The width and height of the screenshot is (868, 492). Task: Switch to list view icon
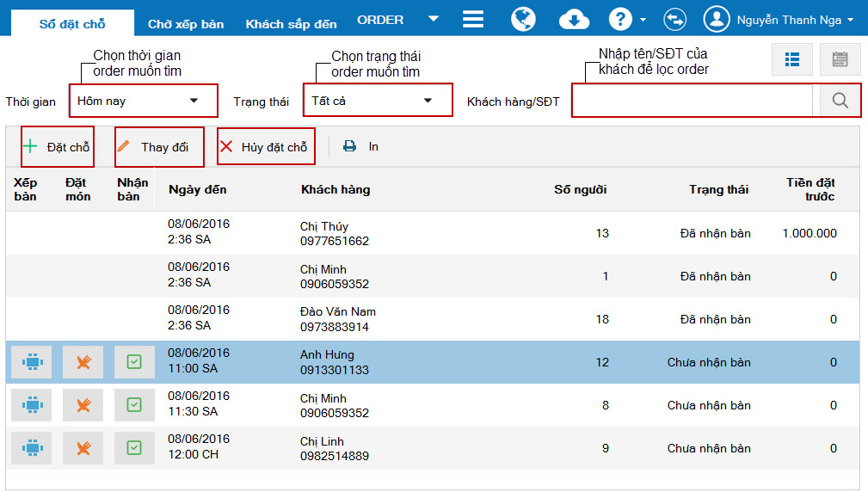(792, 59)
